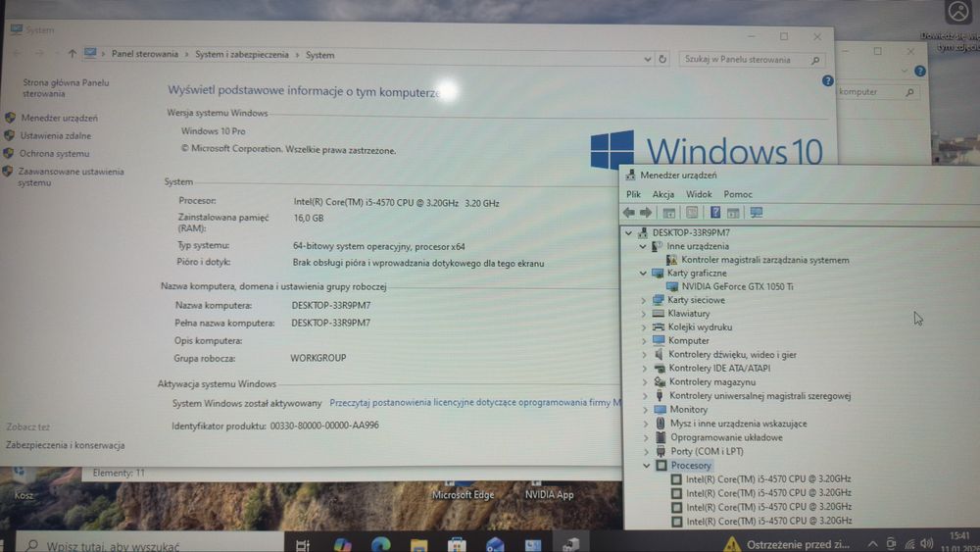The image size is (980, 552).
Task: Click the properties toolbar icon in Device Manager
Action: [692, 213]
